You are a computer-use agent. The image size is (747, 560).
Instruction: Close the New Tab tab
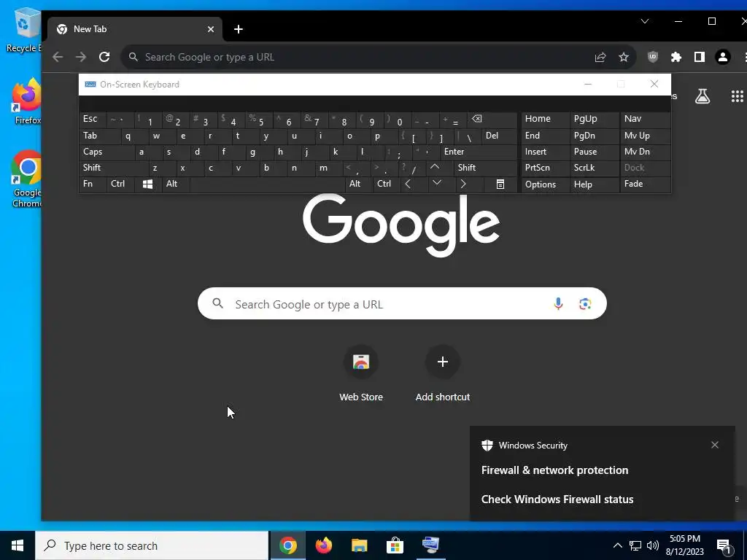tap(211, 29)
